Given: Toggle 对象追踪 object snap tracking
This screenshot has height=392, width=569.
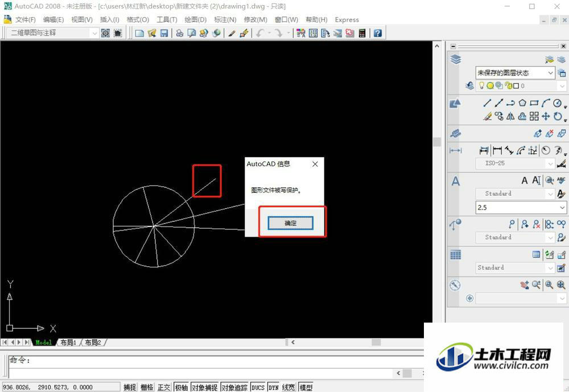Looking at the screenshot, I should click(x=234, y=387).
